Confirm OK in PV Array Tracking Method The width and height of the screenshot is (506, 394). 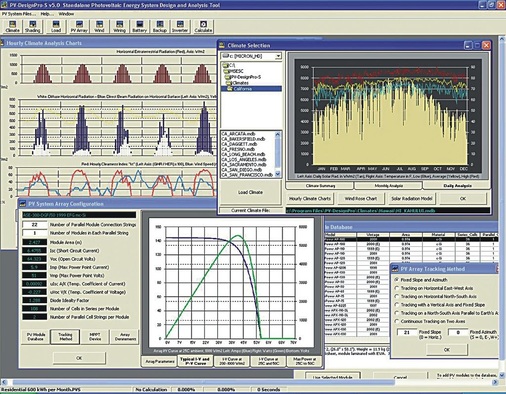447,350
